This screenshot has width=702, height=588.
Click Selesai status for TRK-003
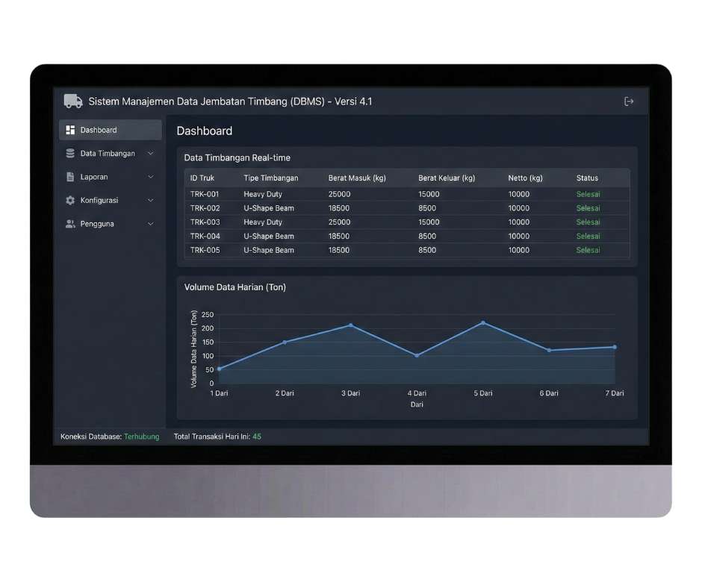click(588, 222)
